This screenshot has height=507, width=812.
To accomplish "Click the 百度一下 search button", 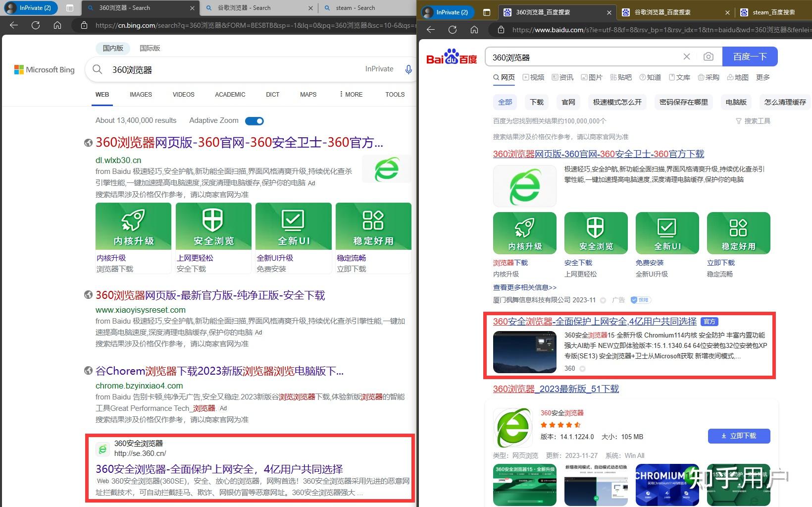I will click(x=750, y=56).
